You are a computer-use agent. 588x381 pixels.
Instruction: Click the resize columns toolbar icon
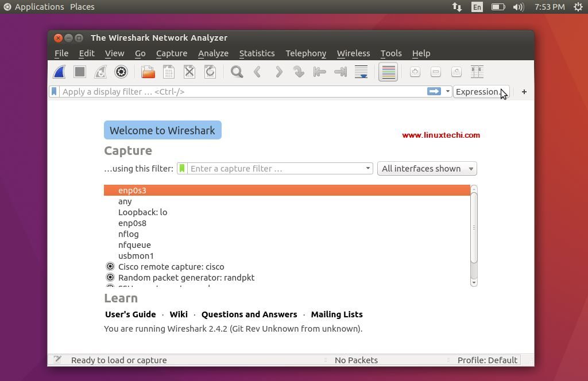[x=477, y=72]
